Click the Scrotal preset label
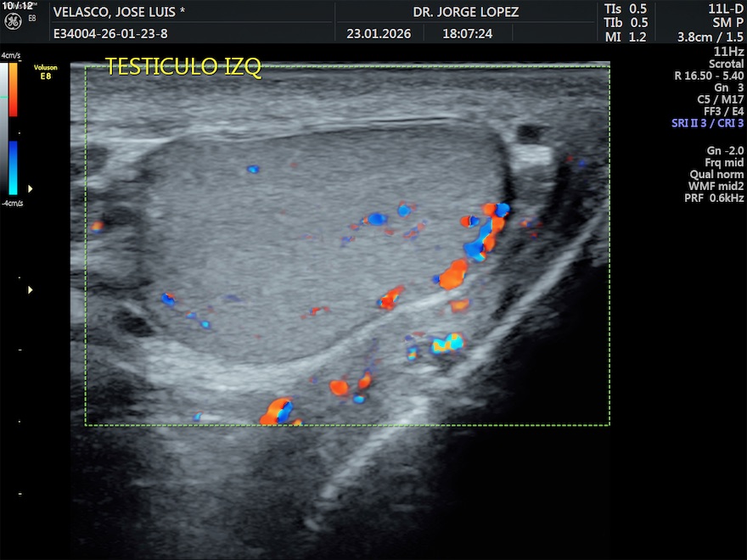Viewport: 747px width, 560px height. (726, 64)
